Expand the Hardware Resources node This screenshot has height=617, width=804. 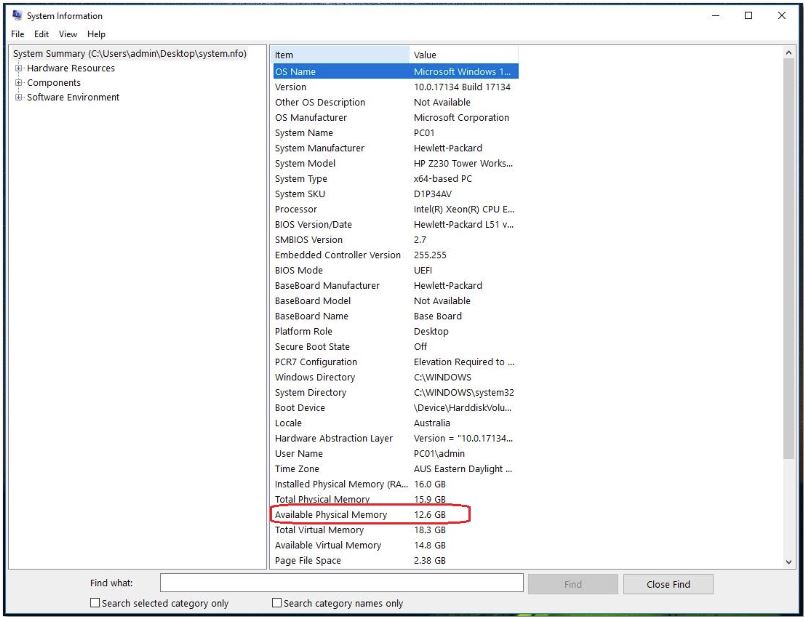coord(19,68)
